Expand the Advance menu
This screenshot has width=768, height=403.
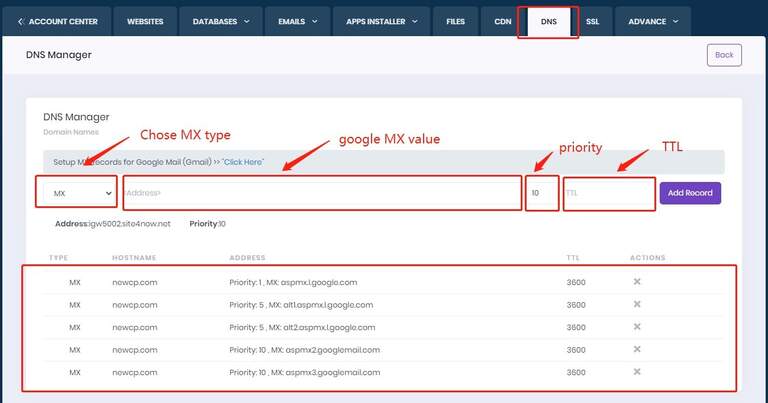click(x=653, y=22)
